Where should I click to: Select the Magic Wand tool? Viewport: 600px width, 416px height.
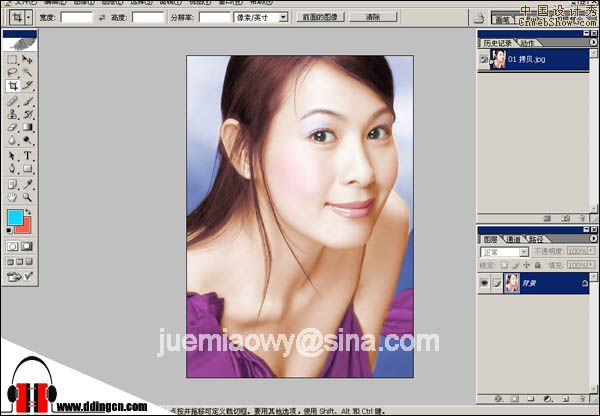tap(27, 72)
